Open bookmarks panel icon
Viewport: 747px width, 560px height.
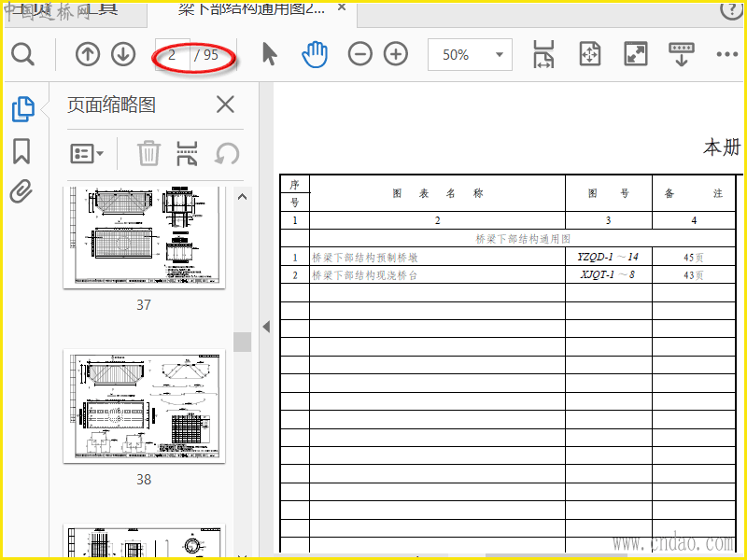pyautogui.click(x=21, y=151)
